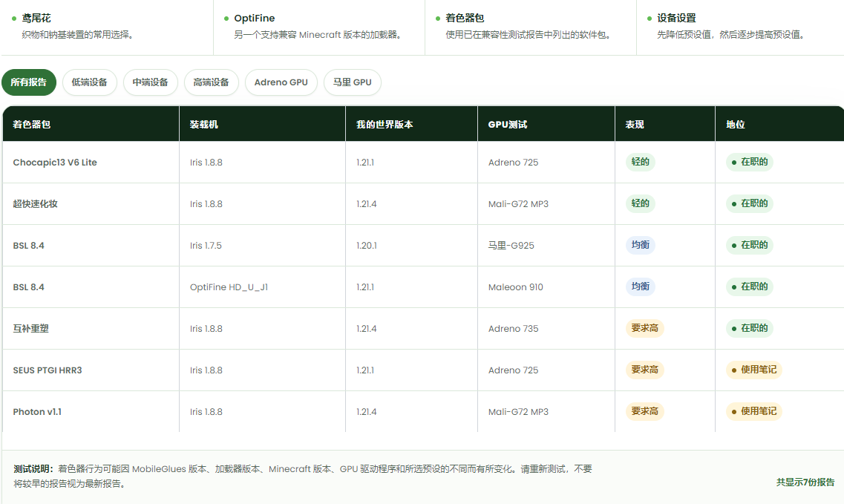Image resolution: width=844 pixels, height=504 pixels.
Task: Click Iris 1.8.8 in the Chocapic13 row
Action: click(x=206, y=162)
